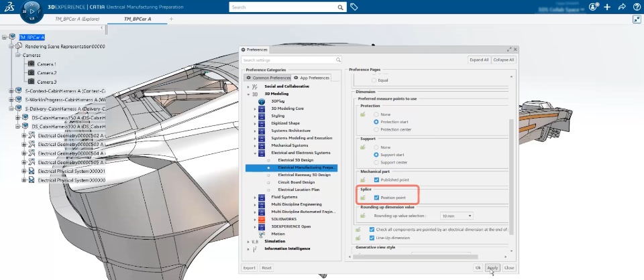Select None under Support

[x=376, y=147]
